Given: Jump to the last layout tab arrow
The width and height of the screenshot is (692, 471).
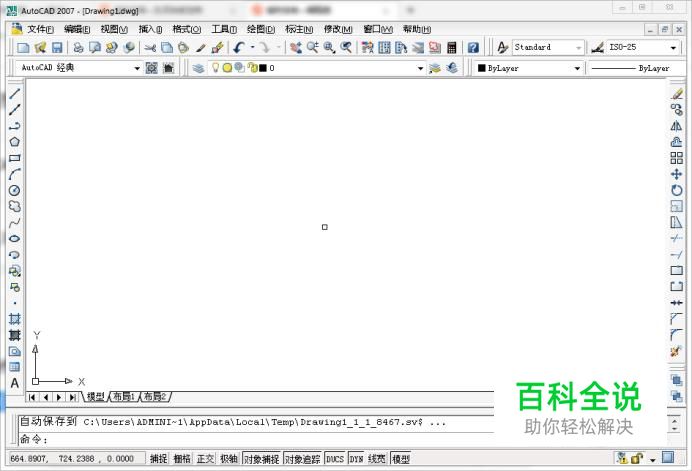Looking at the screenshot, I should tap(72, 397).
